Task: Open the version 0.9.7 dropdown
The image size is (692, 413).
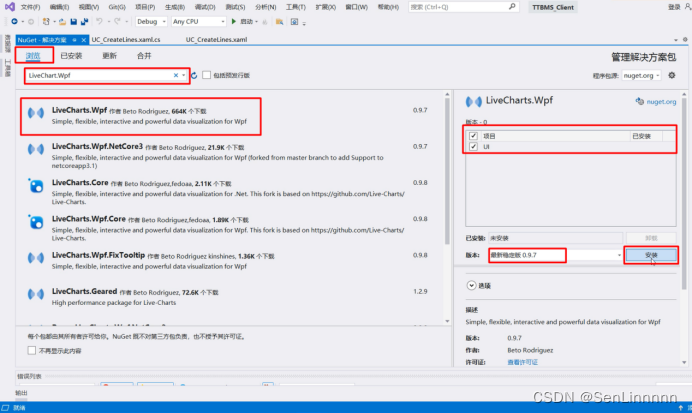Action: click(x=619, y=255)
